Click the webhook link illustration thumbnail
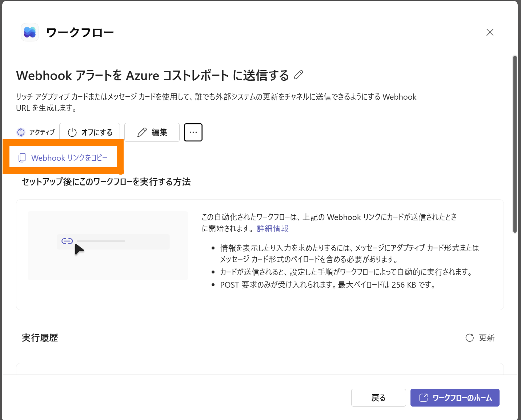Image resolution: width=521 pixels, height=420 pixels. [108, 245]
